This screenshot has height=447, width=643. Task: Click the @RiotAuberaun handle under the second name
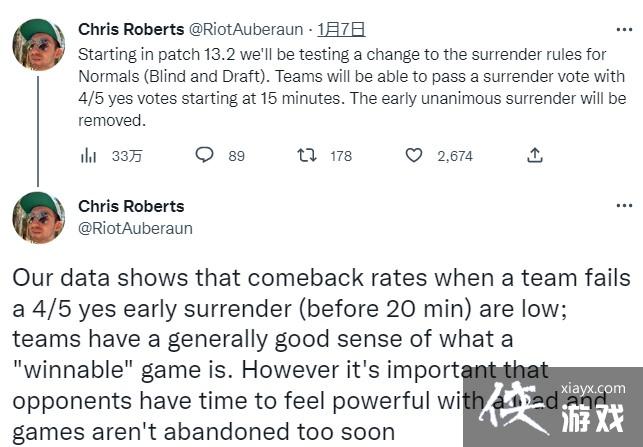tap(135, 228)
